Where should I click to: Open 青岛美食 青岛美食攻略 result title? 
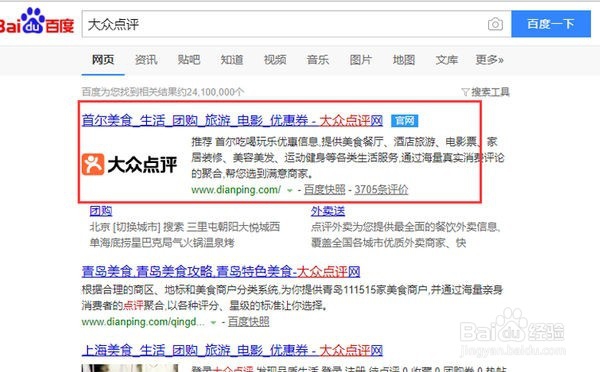[x=221, y=272]
